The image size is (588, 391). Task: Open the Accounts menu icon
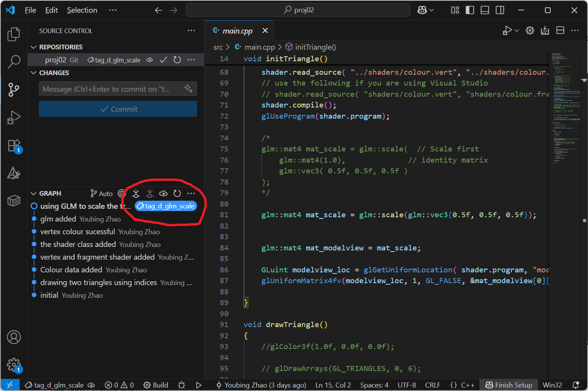point(14,337)
